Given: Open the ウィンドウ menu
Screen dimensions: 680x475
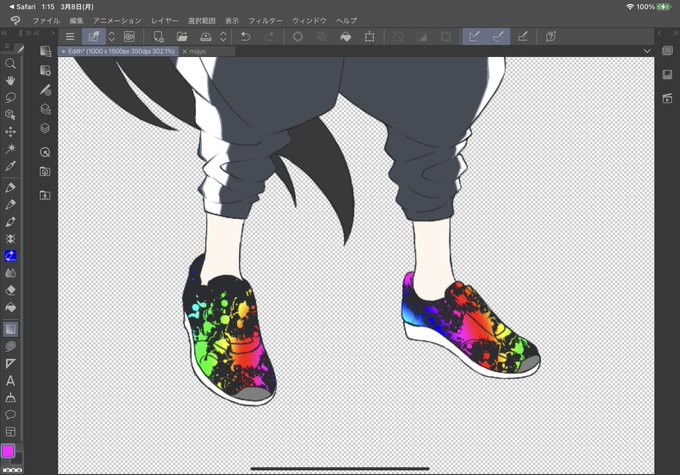Looking at the screenshot, I should coord(309,20).
